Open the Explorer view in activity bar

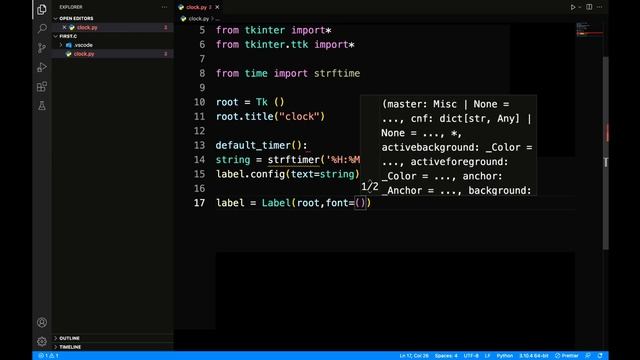point(42,9)
